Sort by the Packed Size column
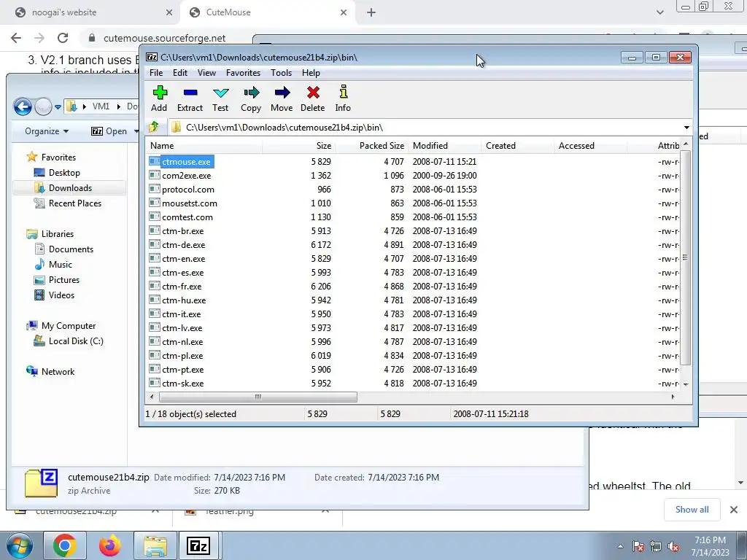Image resolution: width=747 pixels, height=560 pixels. (371, 146)
